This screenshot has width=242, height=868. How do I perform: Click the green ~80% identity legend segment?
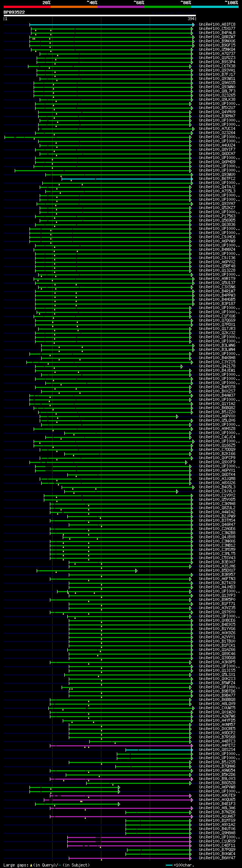pyautogui.click(x=168, y=7)
